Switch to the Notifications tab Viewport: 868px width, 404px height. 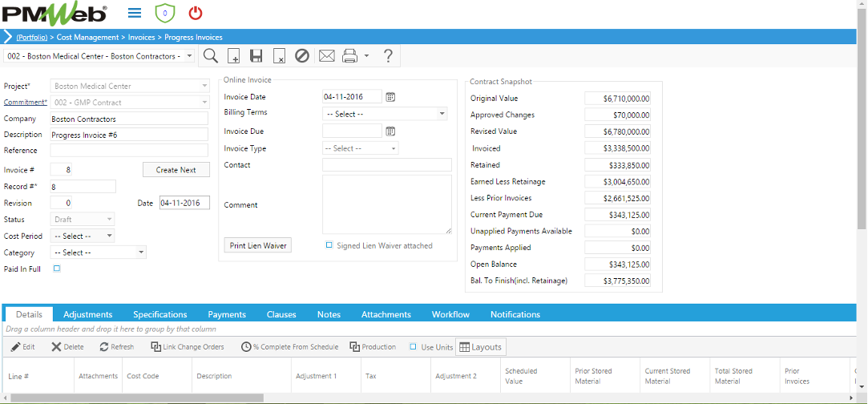click(x=515, y=314)
